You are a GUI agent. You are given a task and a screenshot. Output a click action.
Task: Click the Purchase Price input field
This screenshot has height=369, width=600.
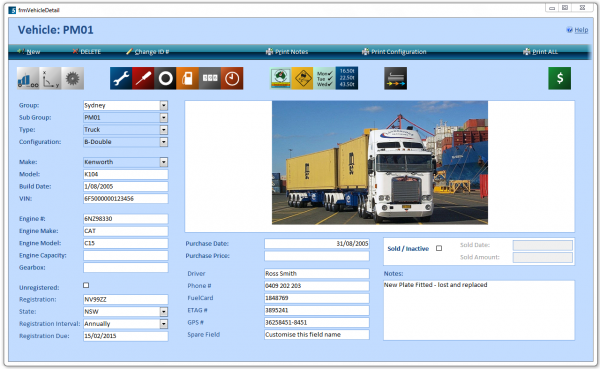click(x=317, y=256)
